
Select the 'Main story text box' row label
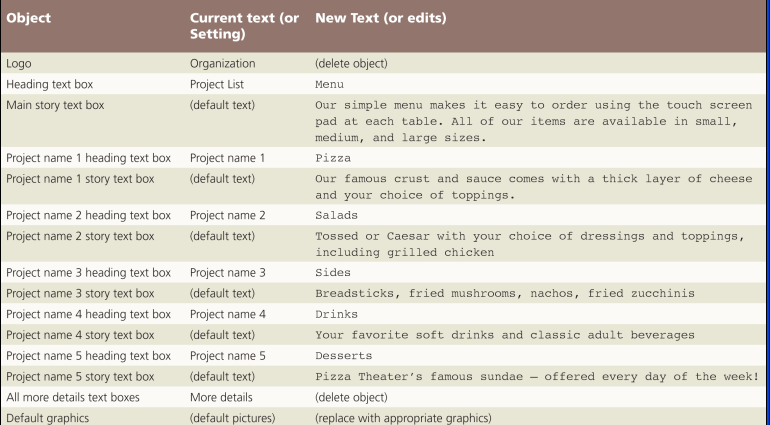[x=54, y=104]
